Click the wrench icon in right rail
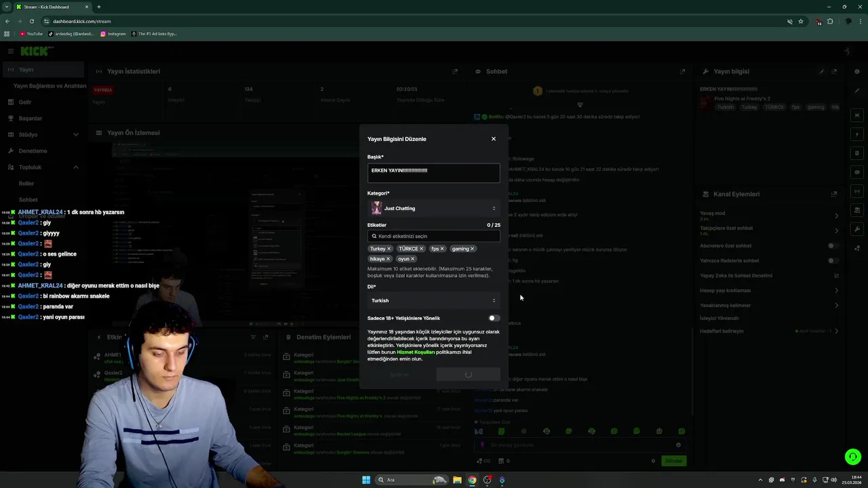Screen dimensions: 868x488 click(x=857, y=229)
